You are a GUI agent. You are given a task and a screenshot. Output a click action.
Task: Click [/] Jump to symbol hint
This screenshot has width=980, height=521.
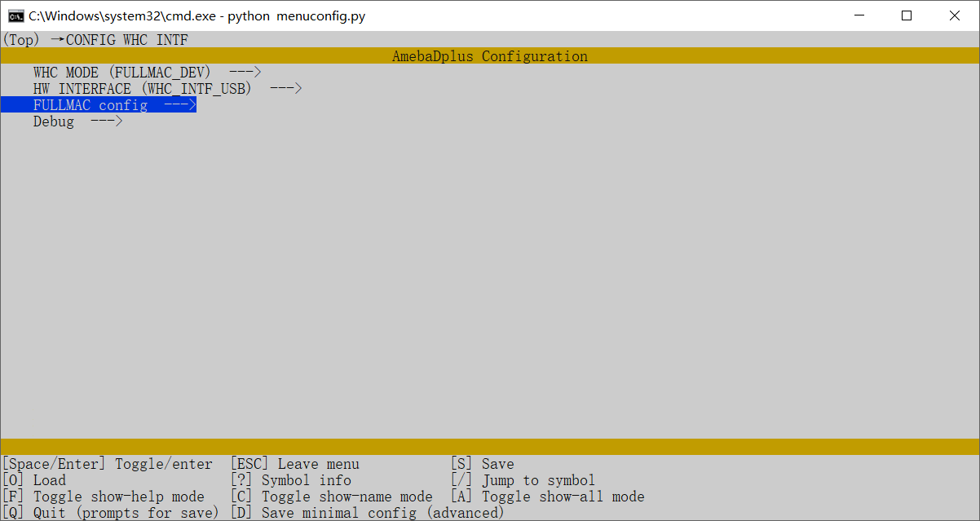coord(523,480)
